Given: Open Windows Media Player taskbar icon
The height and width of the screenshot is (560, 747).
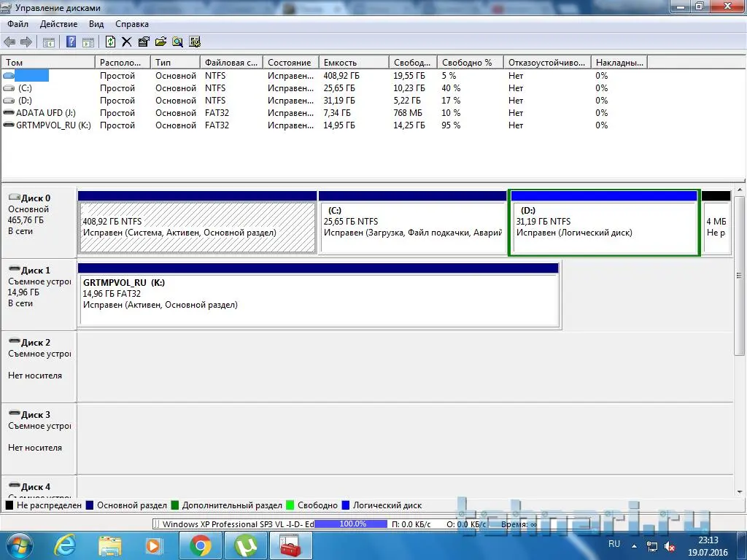Looking at the screenshot, I should [x=153, y=545].
